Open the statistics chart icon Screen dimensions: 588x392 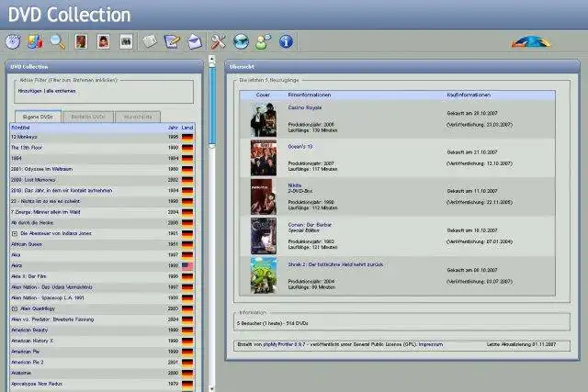[35, 41]
